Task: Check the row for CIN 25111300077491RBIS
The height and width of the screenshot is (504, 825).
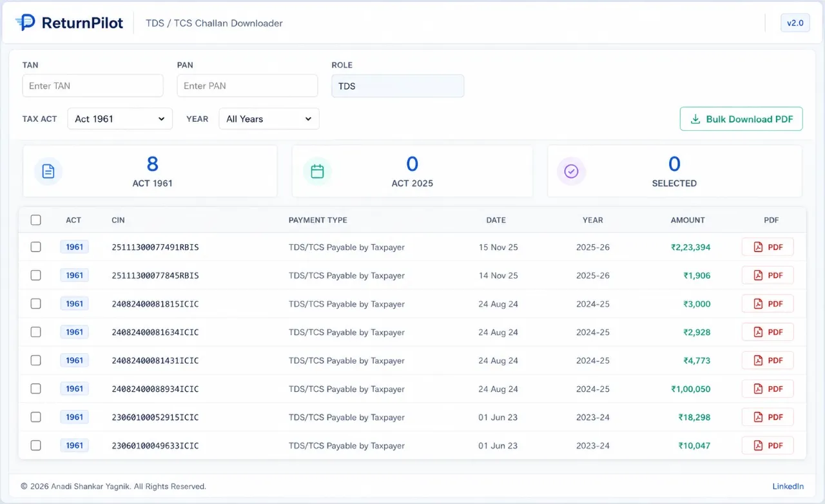Action: pyautogui.click(x=36, y=247)
